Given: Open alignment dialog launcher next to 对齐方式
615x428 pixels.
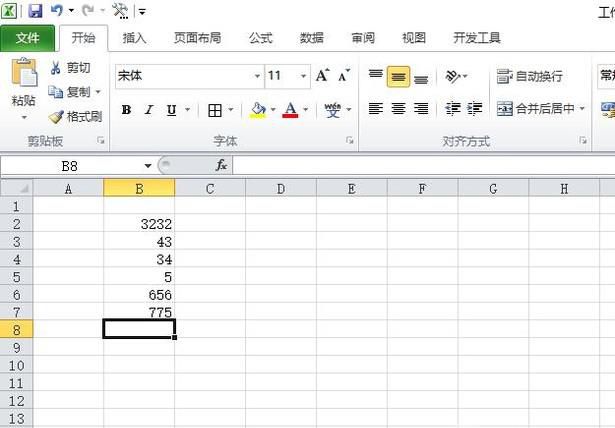Looking at the screenshot, I should click(x=583, y=140).
